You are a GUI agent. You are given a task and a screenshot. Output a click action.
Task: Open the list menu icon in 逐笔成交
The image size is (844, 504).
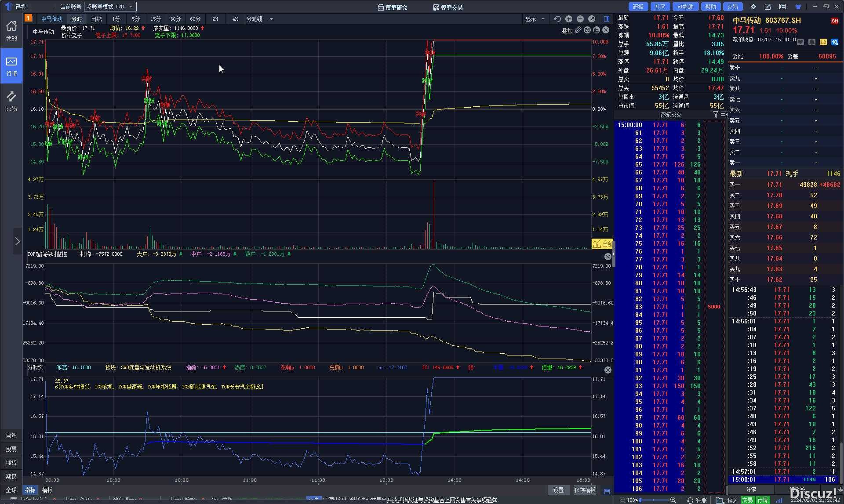[x=724, y=115]
